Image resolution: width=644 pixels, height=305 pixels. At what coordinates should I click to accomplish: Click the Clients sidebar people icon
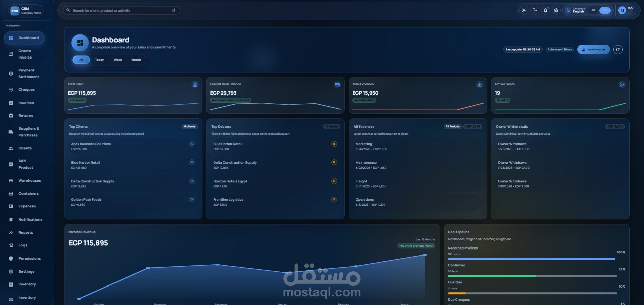(11, 148)
